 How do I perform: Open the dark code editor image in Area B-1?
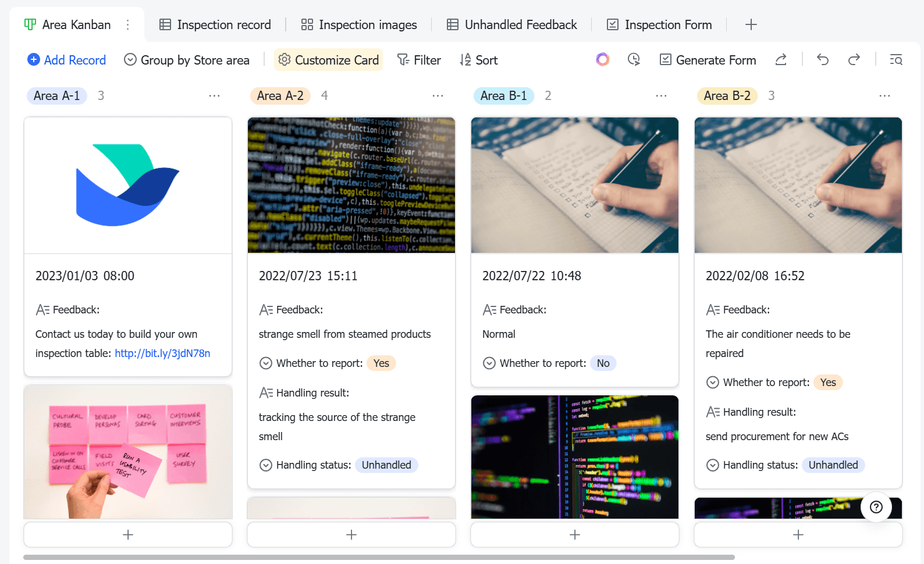click(575, 457)
